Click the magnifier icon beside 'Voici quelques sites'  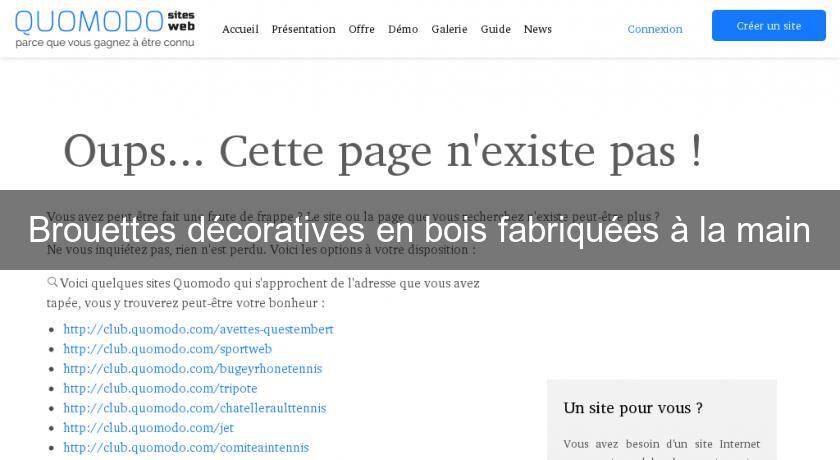coord(52,282)
